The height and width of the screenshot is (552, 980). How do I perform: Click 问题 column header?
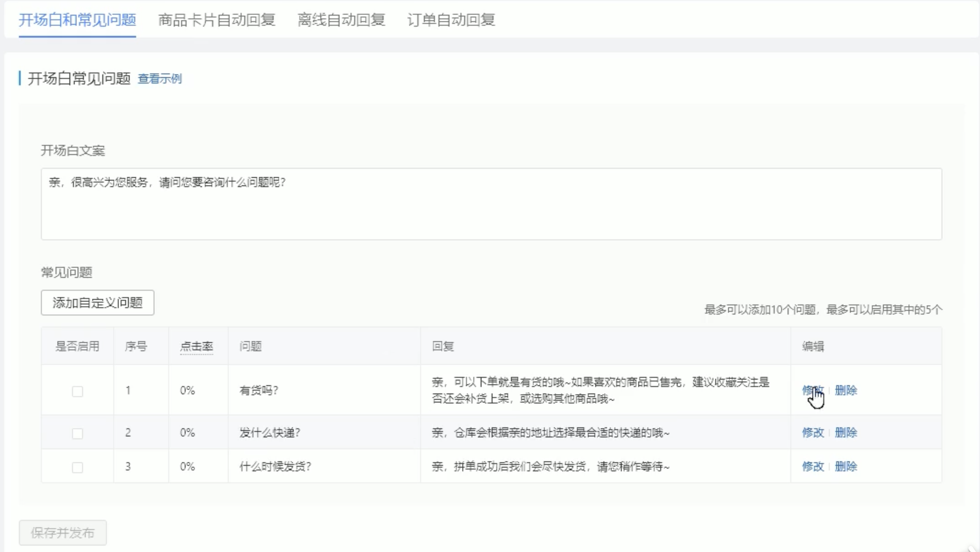click(x=251, y=346)
